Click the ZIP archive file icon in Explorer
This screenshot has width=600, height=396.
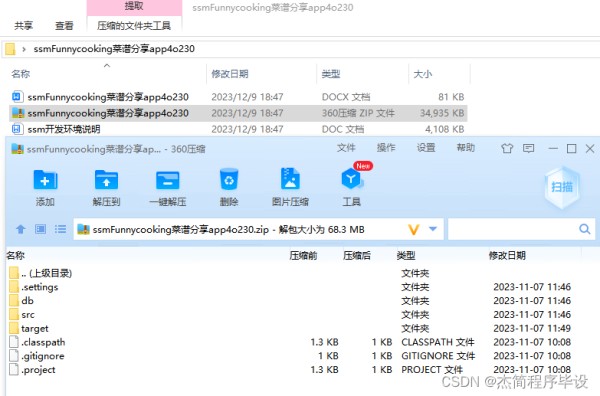click(18, 113)
